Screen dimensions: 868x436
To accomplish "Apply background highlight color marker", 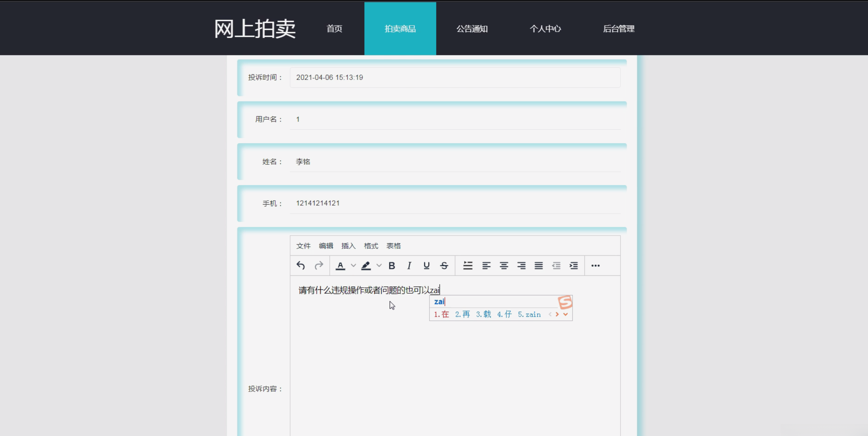I will pos(366,266).
